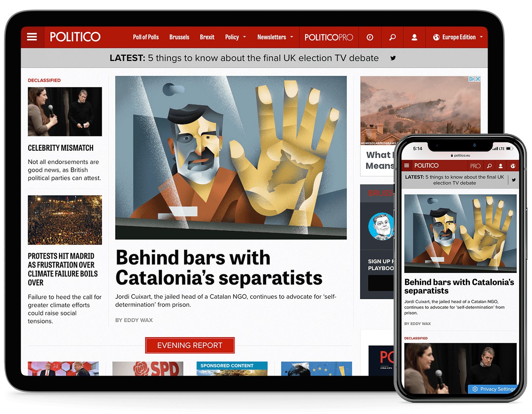Open the recent stories clock icon on the tablet
Screen dimensions: 532x414
point(370,37)
